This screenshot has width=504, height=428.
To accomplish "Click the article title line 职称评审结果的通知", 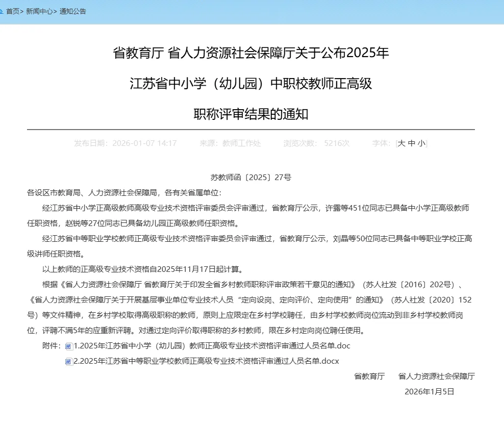I will 250,114.
